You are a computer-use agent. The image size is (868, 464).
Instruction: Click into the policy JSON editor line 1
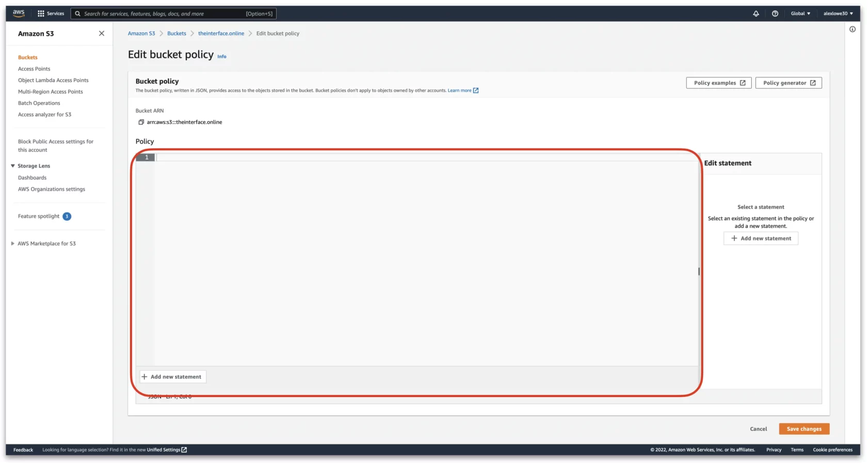pos(427,157)
